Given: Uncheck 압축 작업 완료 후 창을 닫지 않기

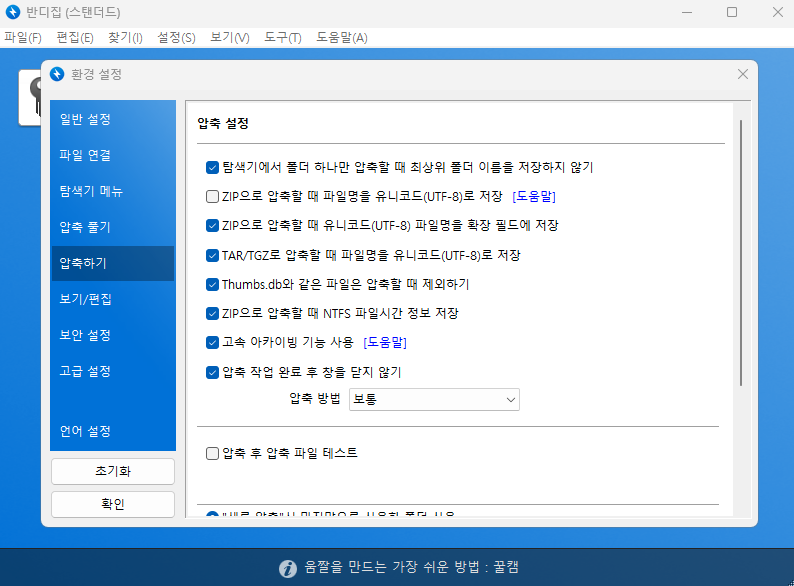Looking at the screenshot, I should click(212, 373).
